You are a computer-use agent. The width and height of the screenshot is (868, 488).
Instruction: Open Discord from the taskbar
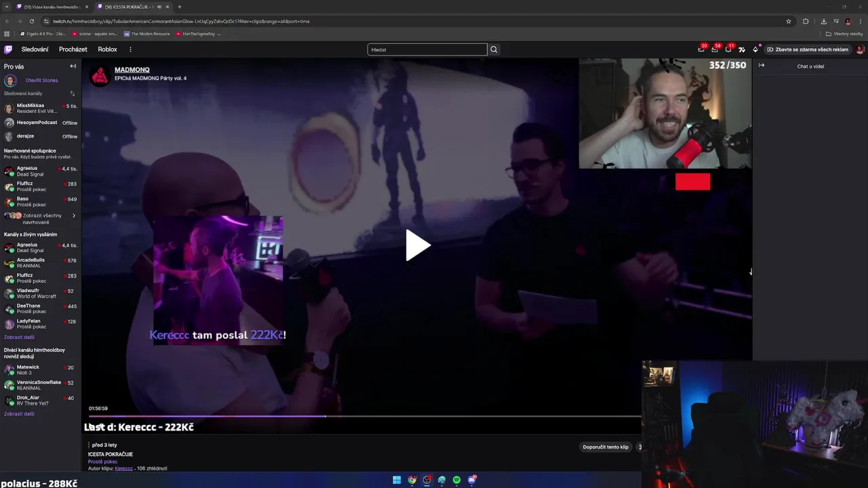click(x=471, y=480)
